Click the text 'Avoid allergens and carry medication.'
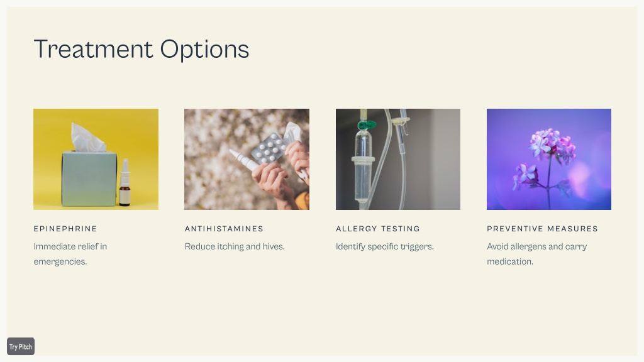Viewport: 644px width, 362px height. (x=537, y=254)
